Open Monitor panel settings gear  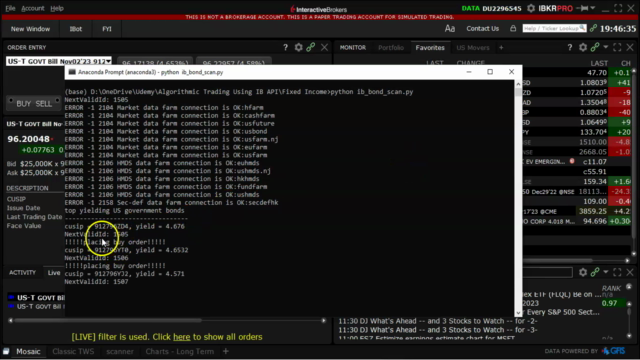(x=583, y=47)
